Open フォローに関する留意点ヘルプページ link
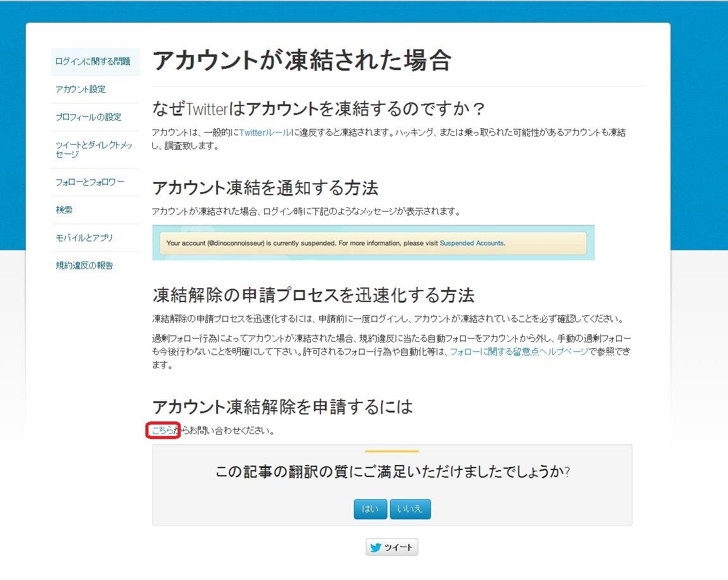 click(x=519, y=352)
